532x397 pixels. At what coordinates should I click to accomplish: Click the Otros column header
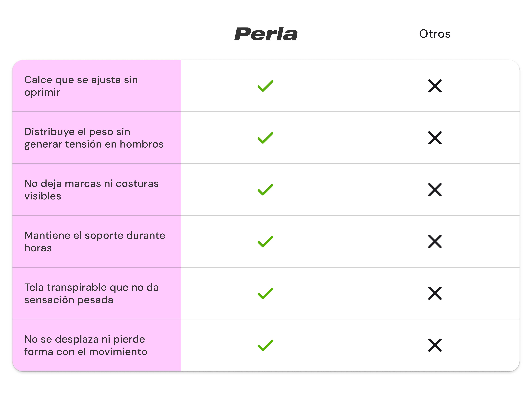click(435, 34)
